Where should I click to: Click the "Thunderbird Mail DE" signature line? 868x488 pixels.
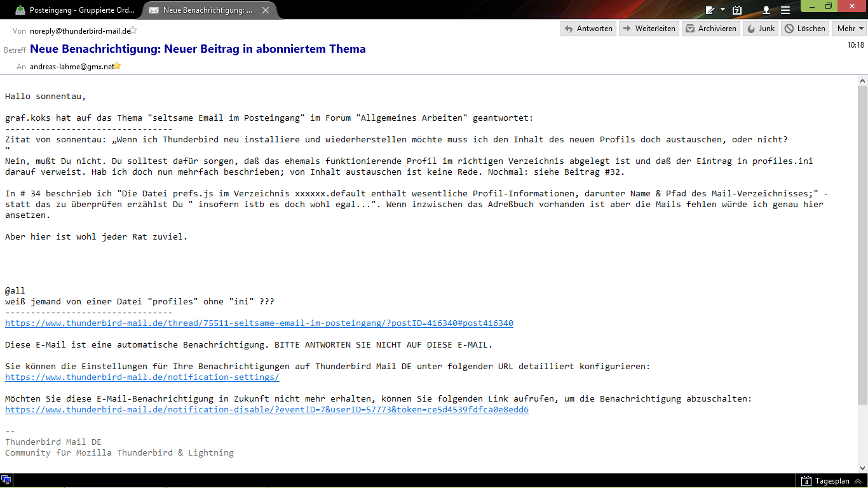pyautogui.click(x=53, y=442)
